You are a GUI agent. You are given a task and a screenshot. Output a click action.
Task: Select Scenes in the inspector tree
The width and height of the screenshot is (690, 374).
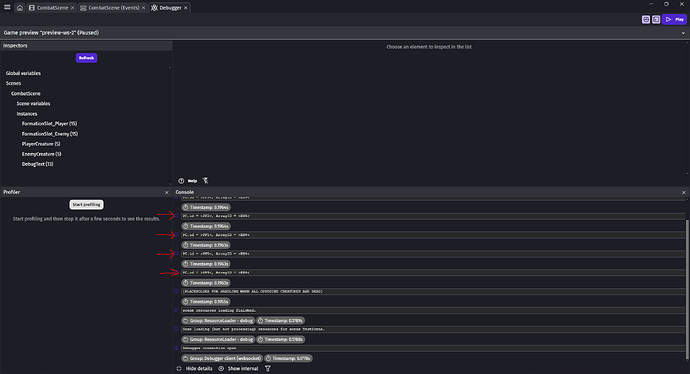click(x=13, y=83)
